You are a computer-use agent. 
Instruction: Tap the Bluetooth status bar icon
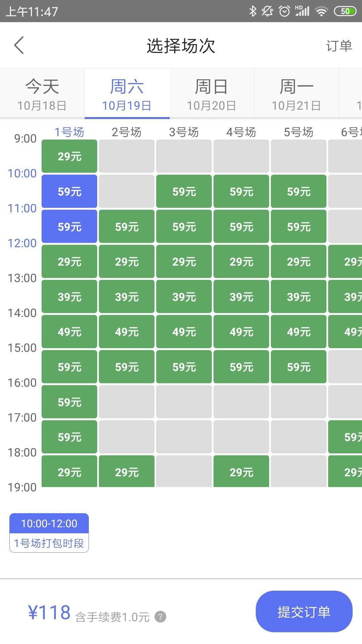253,11
